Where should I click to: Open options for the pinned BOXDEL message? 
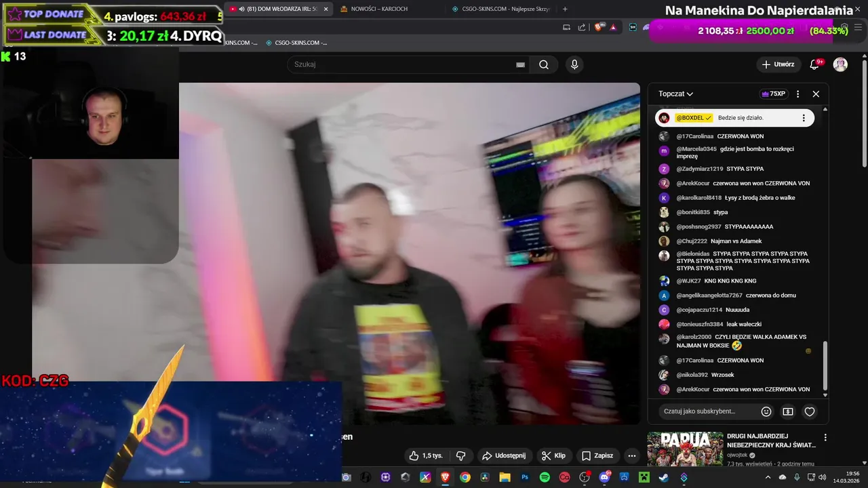[x=804, y=118]
